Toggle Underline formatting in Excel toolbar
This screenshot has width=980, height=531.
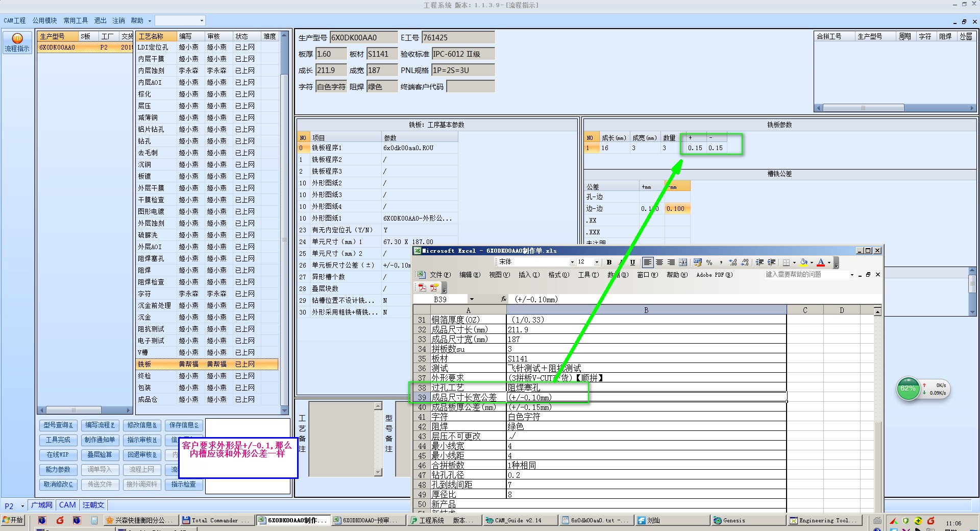tap(632, 262)
